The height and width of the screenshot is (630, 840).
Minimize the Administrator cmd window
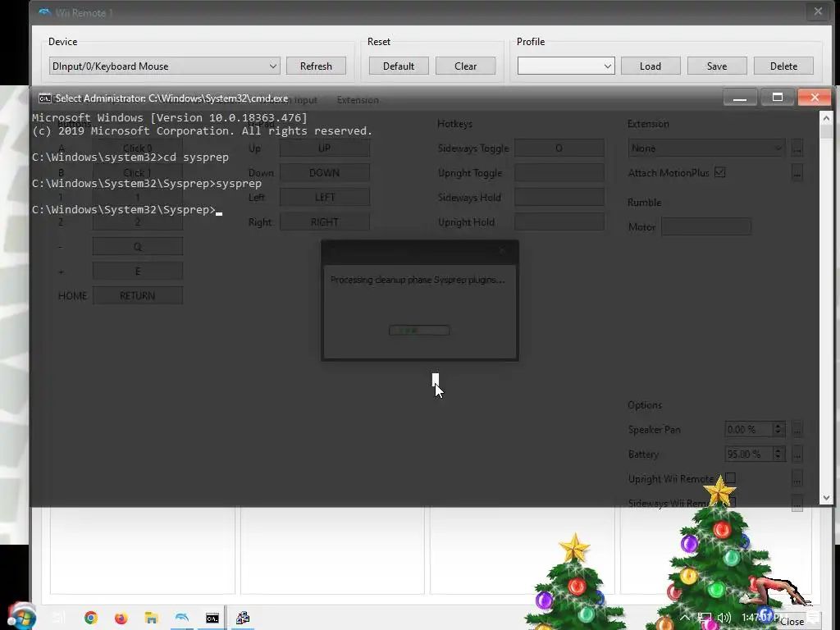pos(740,98)
